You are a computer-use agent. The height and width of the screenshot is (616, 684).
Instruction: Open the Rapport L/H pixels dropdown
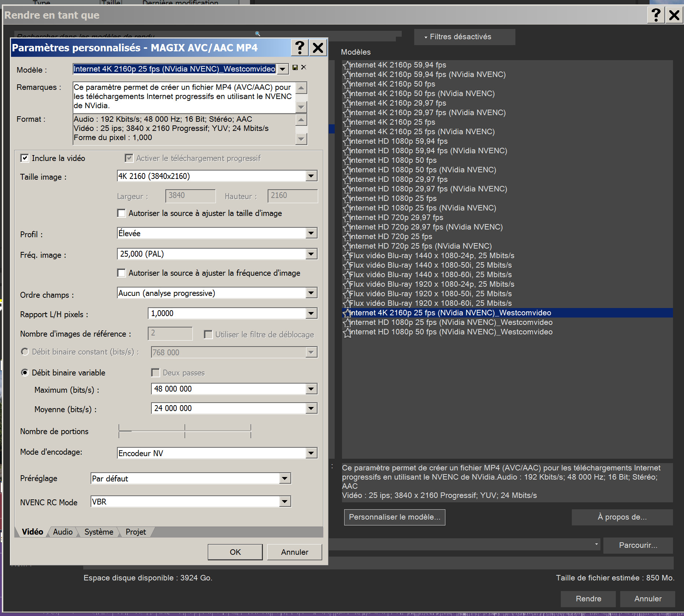pos(311,313)
